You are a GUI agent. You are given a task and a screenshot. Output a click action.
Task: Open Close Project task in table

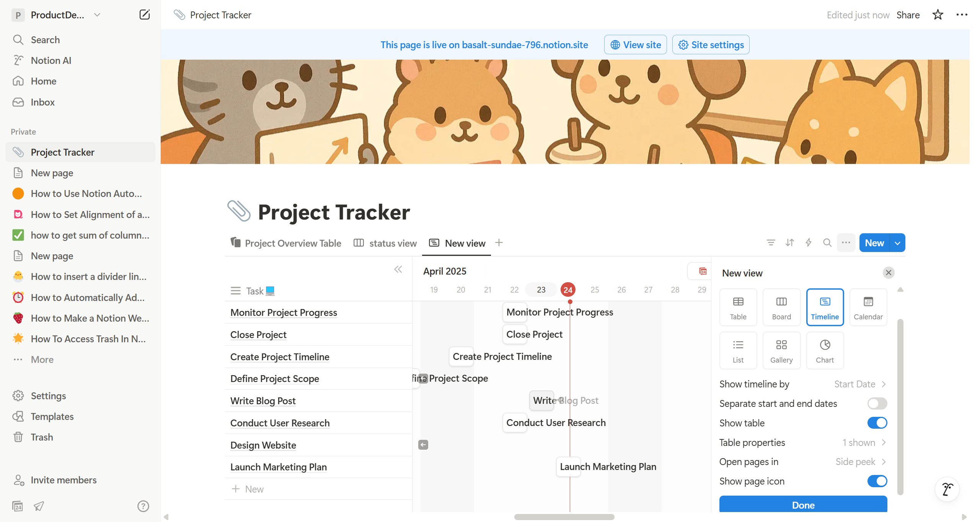pyautogui.click(x=258, y=335)
